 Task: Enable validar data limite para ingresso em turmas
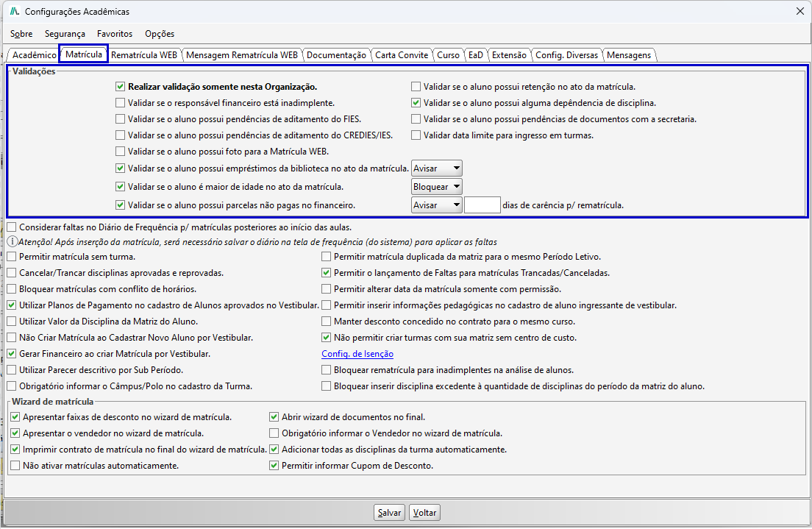pos(416,135)
